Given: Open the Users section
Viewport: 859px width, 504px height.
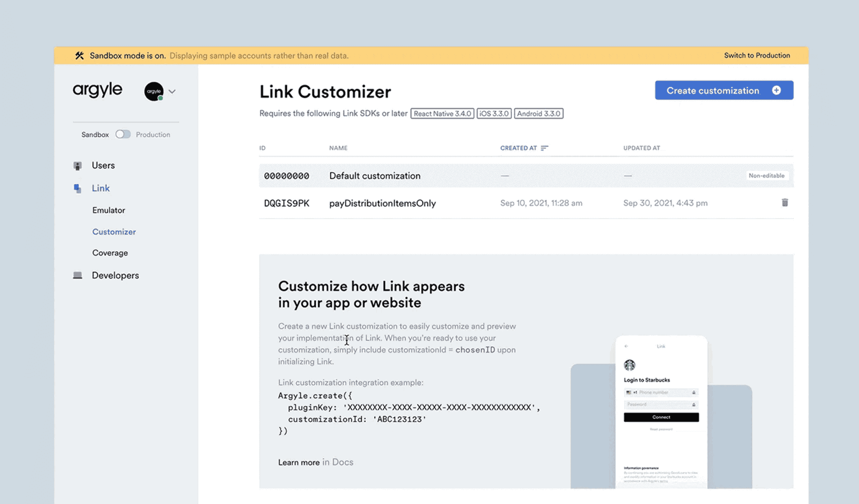Looking at the screenshot, I should pyautogui.click(x=103, y=166).
